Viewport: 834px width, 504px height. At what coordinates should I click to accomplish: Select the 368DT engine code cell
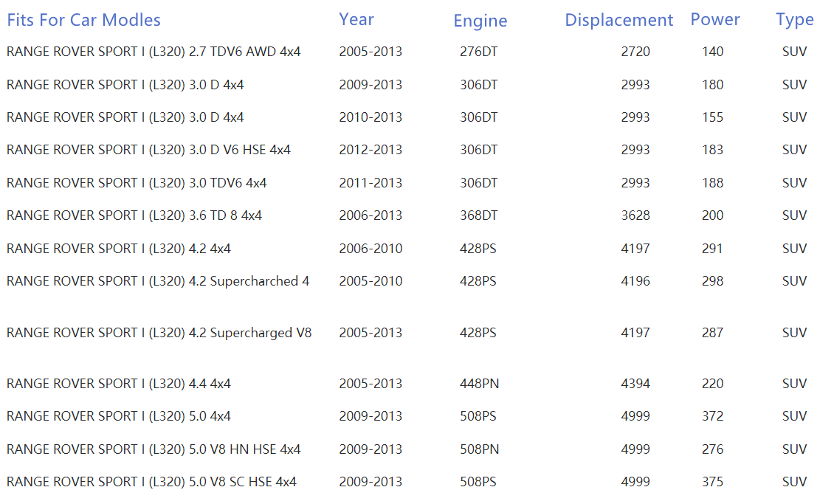tap(478, 215)
